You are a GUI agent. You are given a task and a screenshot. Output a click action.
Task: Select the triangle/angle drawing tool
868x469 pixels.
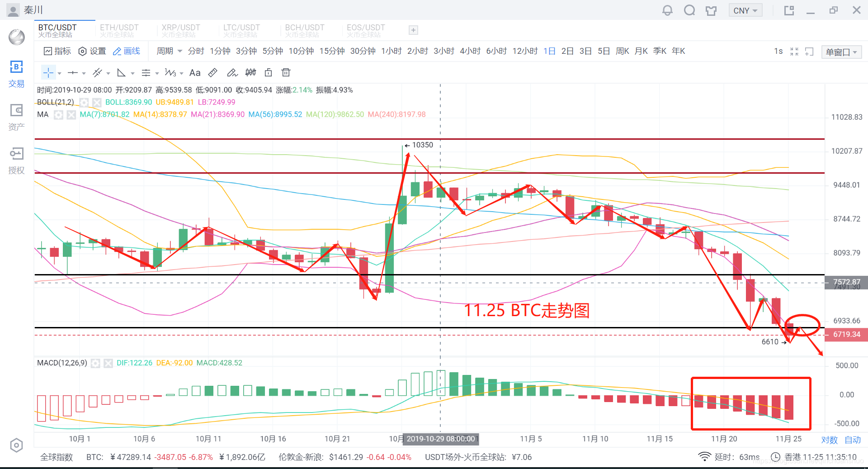[x=121, y=72]
